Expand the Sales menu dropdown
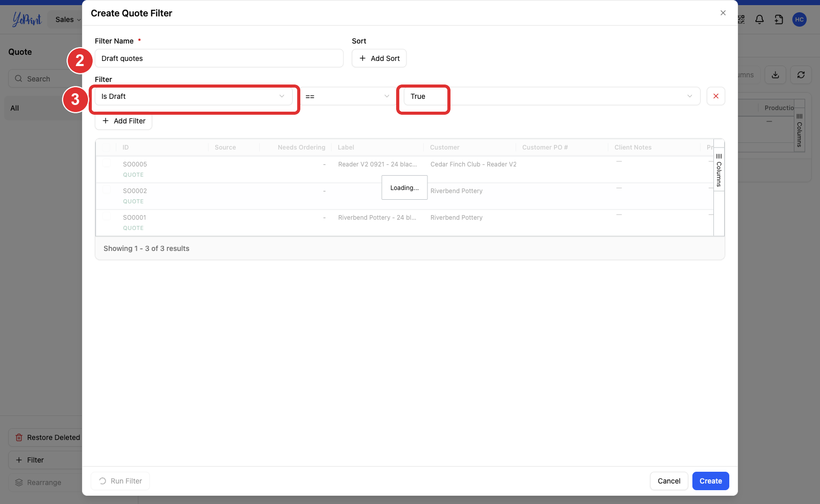This screenshot has width=820, height=504. coord(68,19)
